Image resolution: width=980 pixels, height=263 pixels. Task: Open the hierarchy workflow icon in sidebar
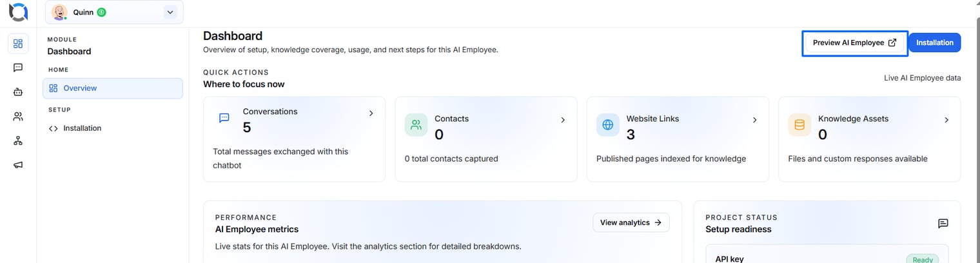18,141
